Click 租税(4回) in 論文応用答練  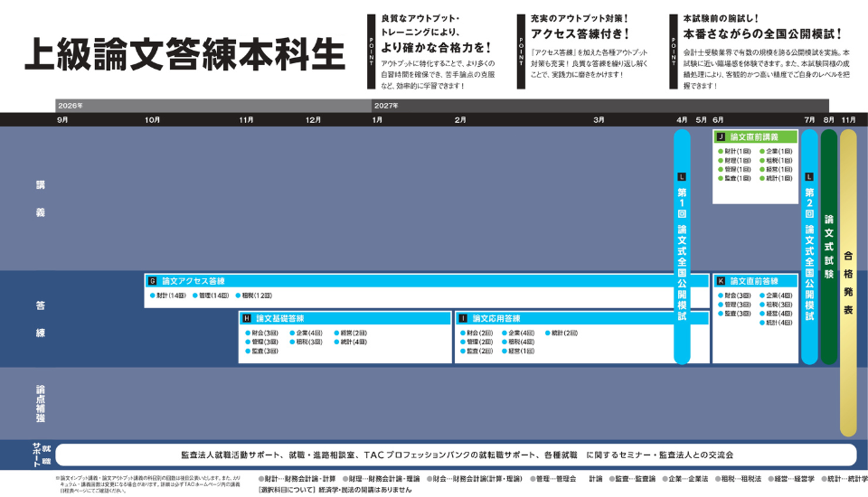pos(519,342)
